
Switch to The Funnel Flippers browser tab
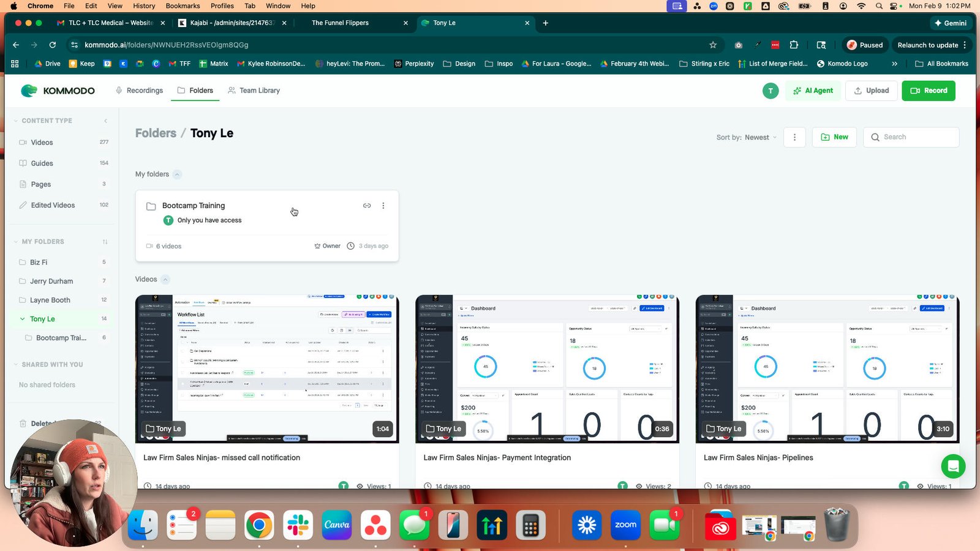tap(352, 23)
